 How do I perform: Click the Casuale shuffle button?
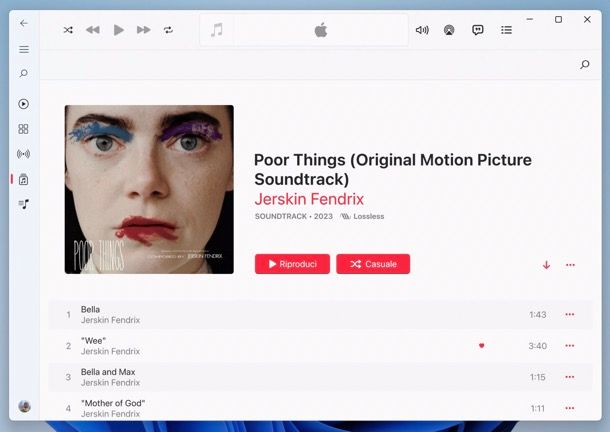373,264
